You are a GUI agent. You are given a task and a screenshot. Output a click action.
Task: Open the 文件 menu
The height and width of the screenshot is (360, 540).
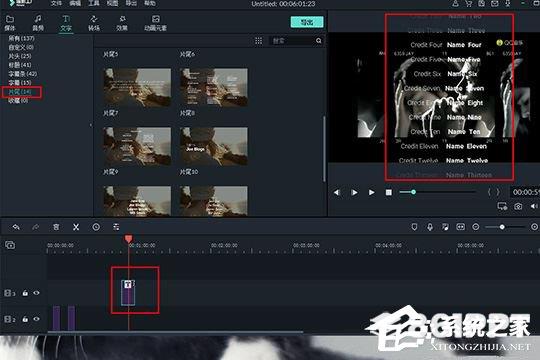click(56, 3)
